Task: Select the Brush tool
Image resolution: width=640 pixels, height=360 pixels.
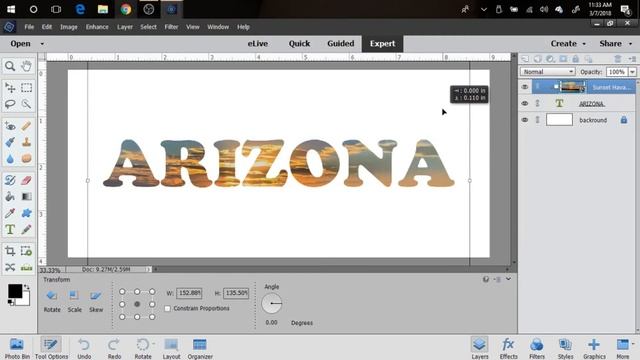Action: coord(10,180)
